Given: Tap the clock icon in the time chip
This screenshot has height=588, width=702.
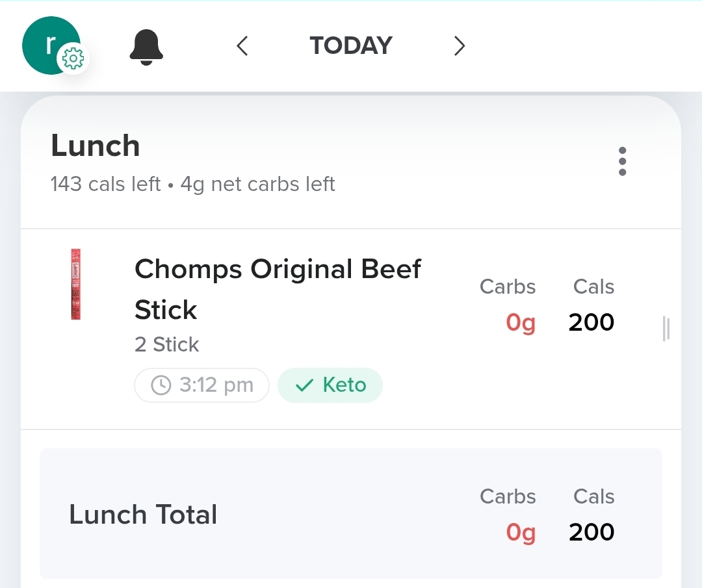Looking at the screenshot, I should point(159,385).
